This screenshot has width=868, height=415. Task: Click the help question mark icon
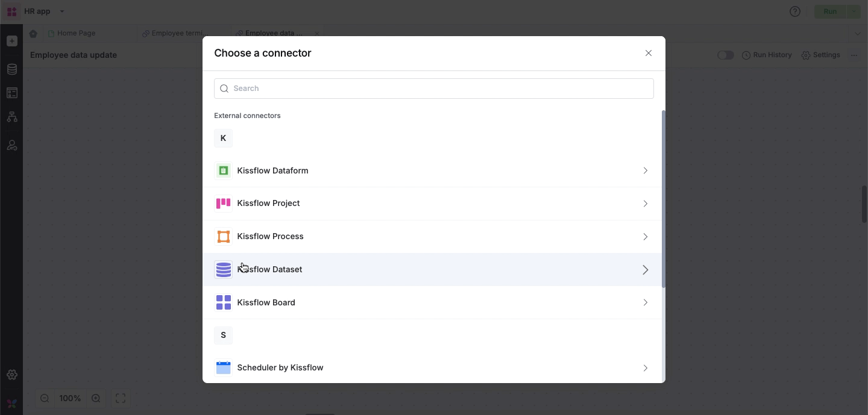tap(795, 11)
